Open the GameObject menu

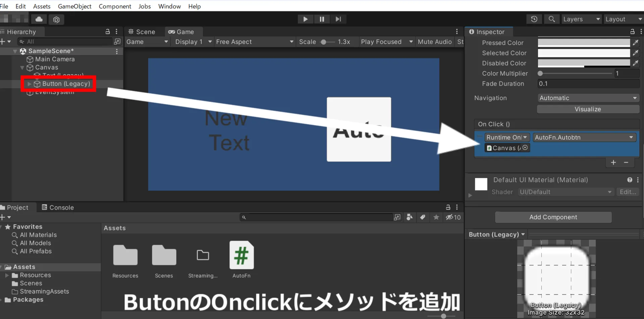coord(74,6)
